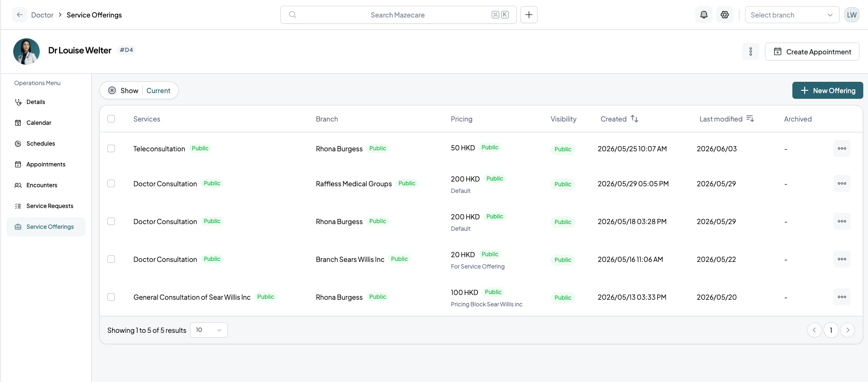The height and width of the screenshot is (382, 868).
Task: Click the New Offering button
Action: click(x=827, y=90)
